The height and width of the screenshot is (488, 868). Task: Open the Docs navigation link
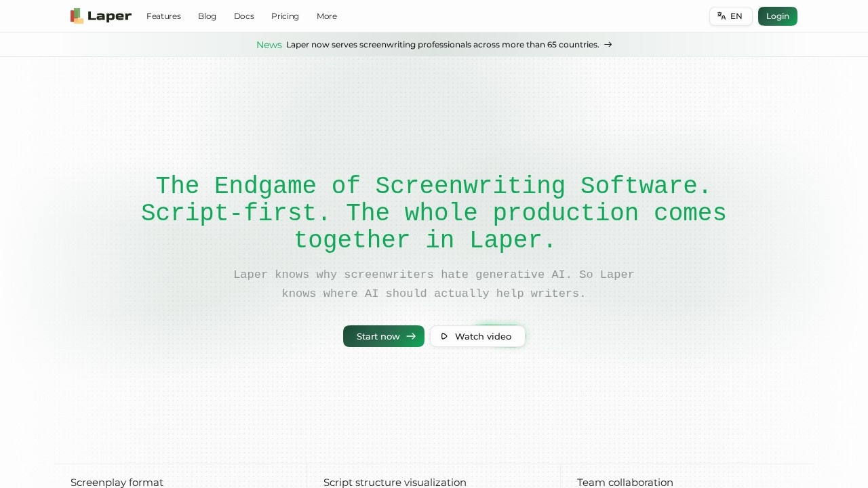[243, 16]
